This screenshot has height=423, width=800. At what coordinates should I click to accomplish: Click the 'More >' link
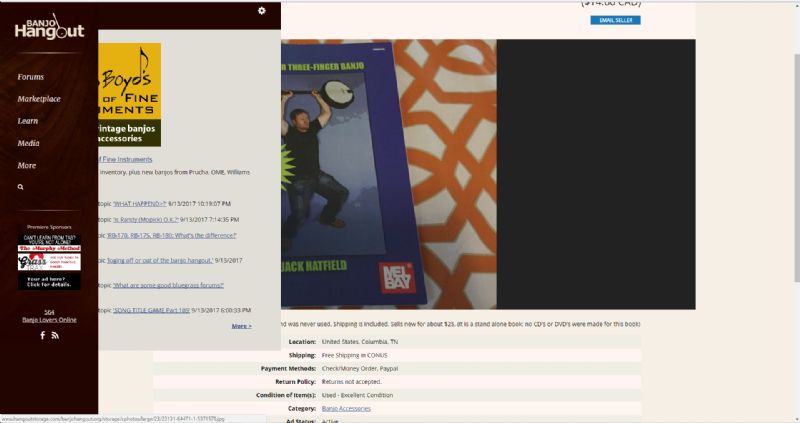(241, 326)
